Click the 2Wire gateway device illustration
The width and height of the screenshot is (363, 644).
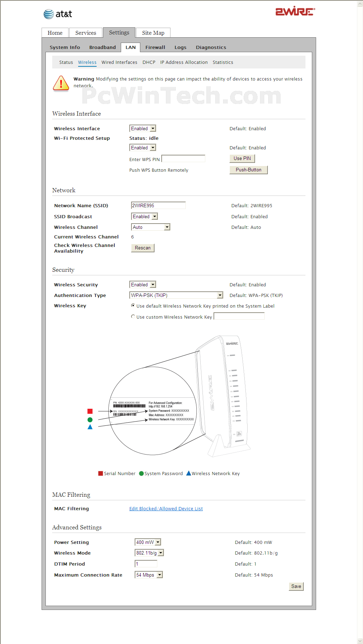(223, 396)
